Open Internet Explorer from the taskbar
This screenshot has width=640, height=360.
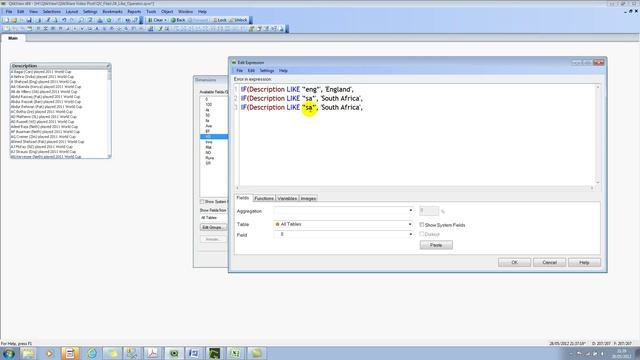tap(91, 353)
